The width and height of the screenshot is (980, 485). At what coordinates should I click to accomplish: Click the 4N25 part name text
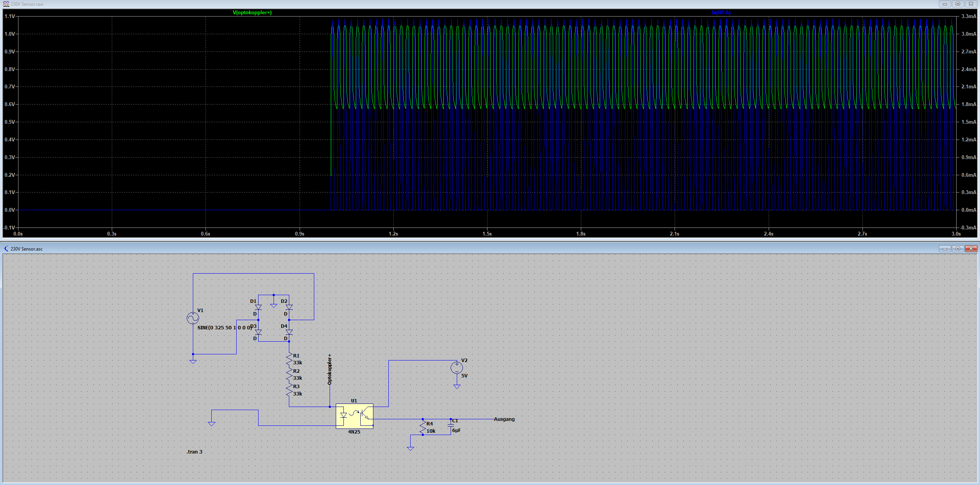click(x=354, y=432)
